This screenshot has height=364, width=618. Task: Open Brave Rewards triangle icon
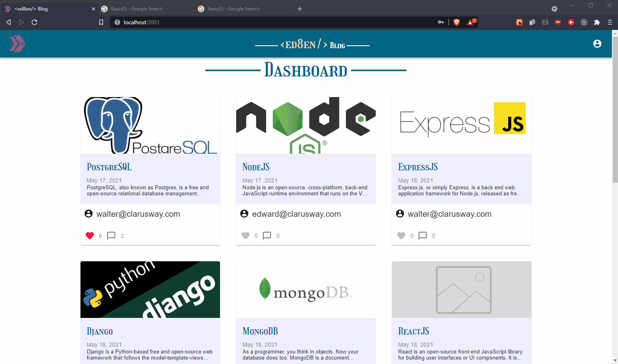click(x=471, y=22)
